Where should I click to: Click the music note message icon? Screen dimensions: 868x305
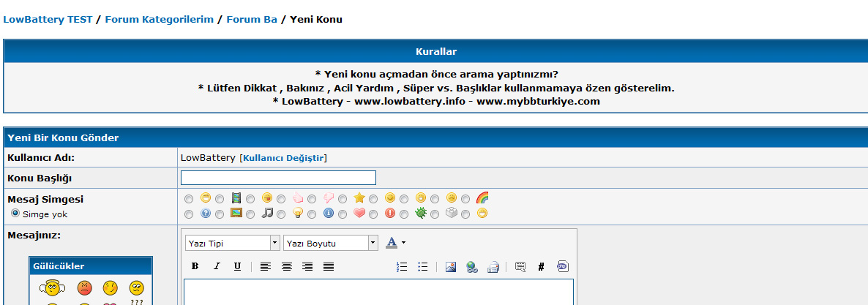(x=267, y=213)
